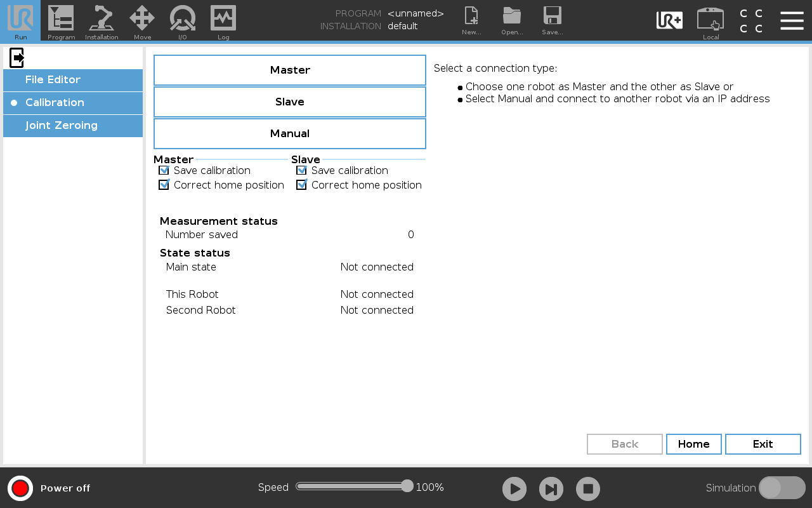Click the red Power off indicator
Screen dimensions: 812x508
click(20, 488)
